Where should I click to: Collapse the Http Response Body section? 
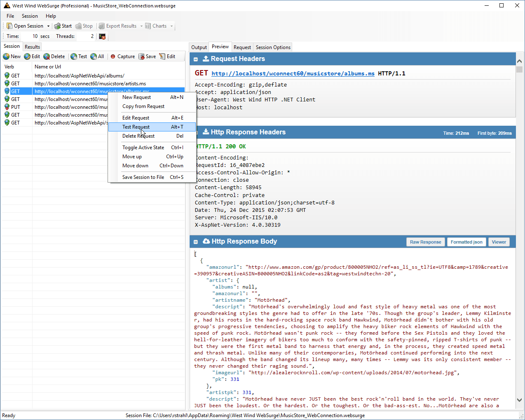(196, 242)
